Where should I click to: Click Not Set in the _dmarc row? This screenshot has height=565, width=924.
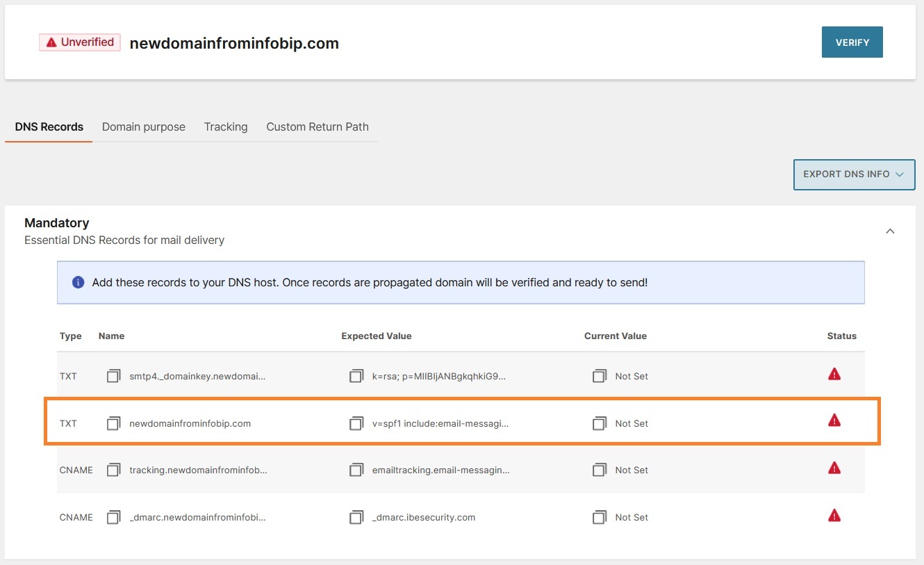(x=632, y=517)
